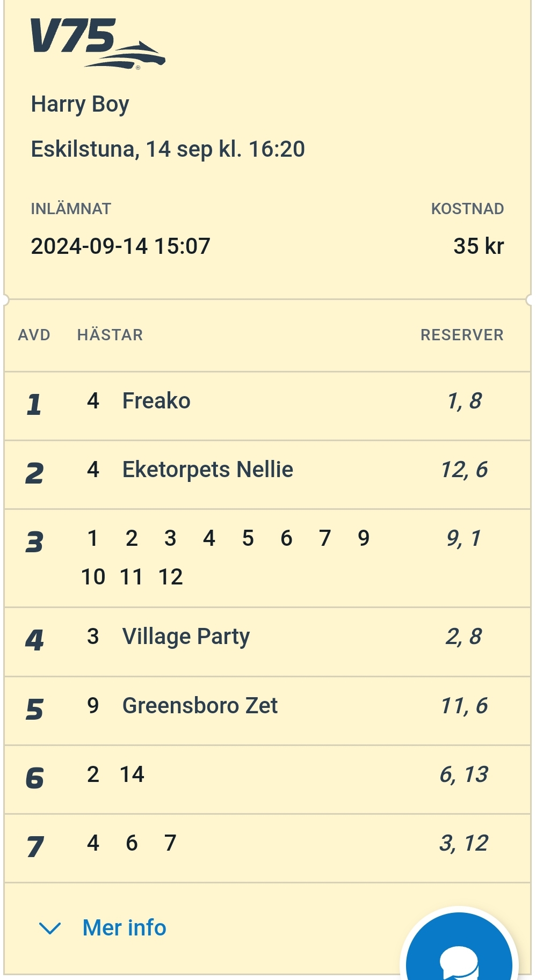Click the Mer info chevron arrow
The width and height of the screenshot is (536, 980).
point(50,928)
